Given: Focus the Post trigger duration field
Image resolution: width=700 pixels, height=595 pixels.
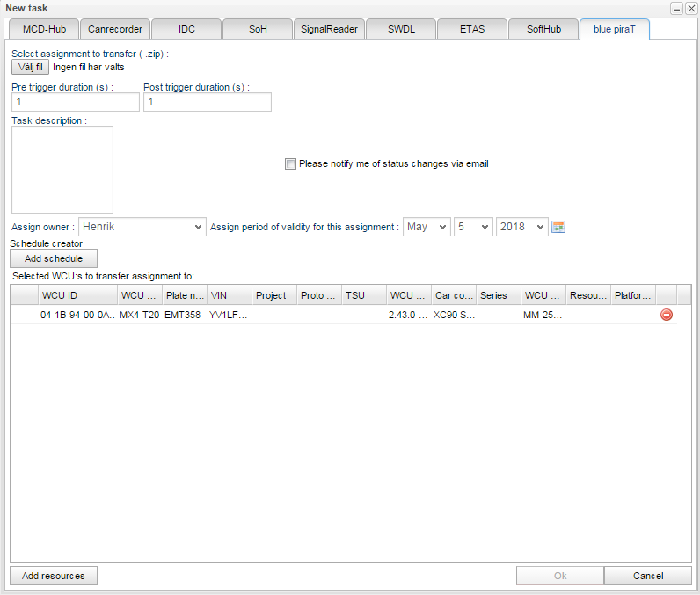Looking at the screenshot, I should [208, 102].
